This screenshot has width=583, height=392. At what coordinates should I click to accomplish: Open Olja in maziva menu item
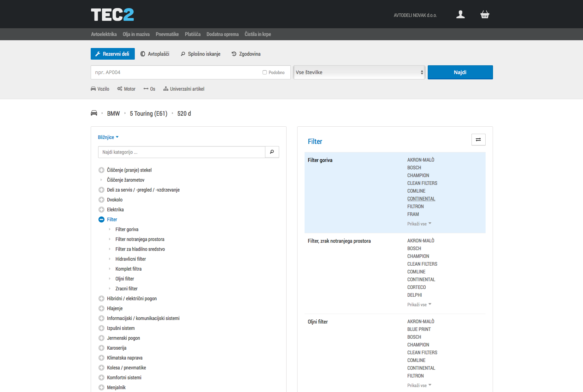[x=136, y=34]
